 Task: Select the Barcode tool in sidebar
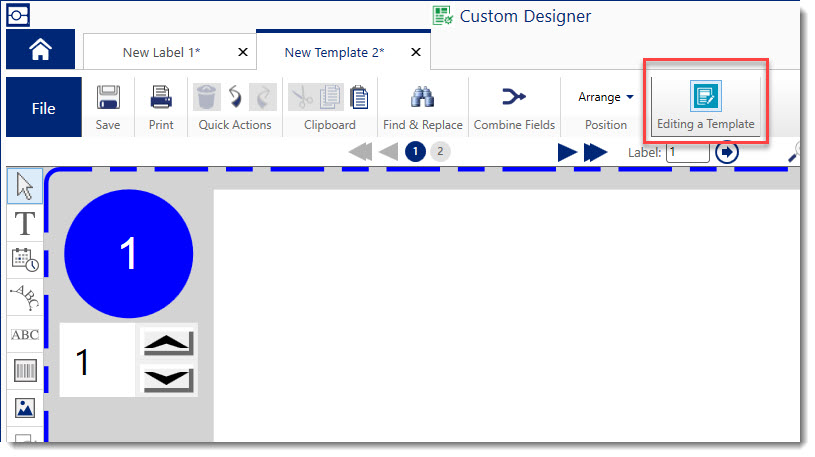point(25,371)
